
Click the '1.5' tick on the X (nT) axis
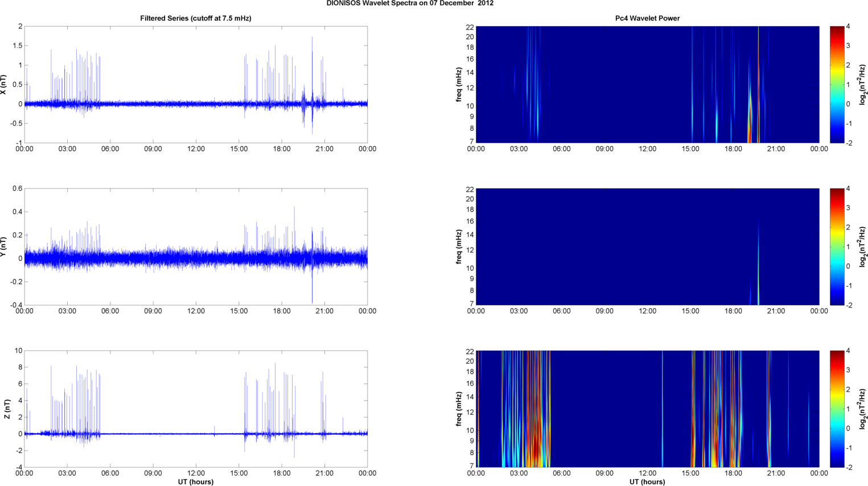pyautogui.click(x=17, y=46)
